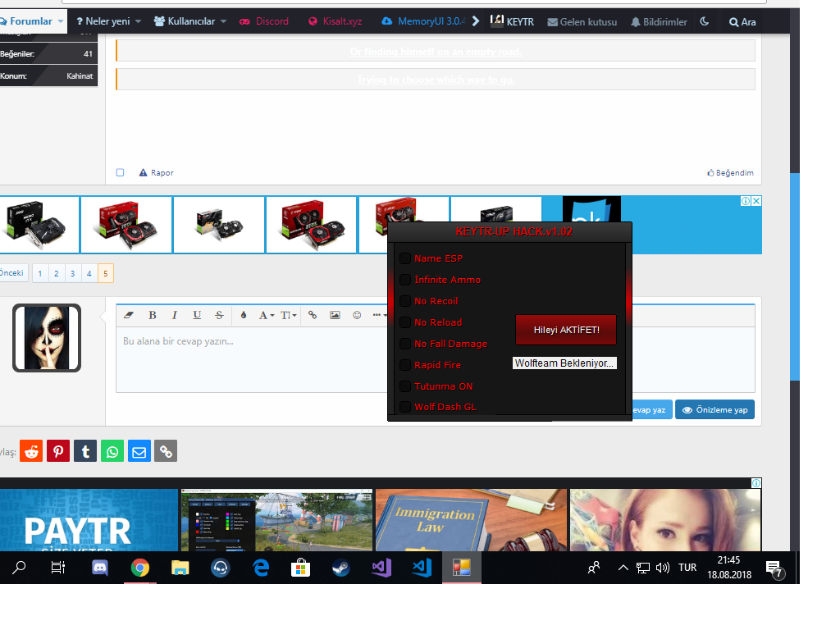This screenshot has height=630, width=840.
Task: Click the Önizleme yap preview button
Action: [714, 410]
